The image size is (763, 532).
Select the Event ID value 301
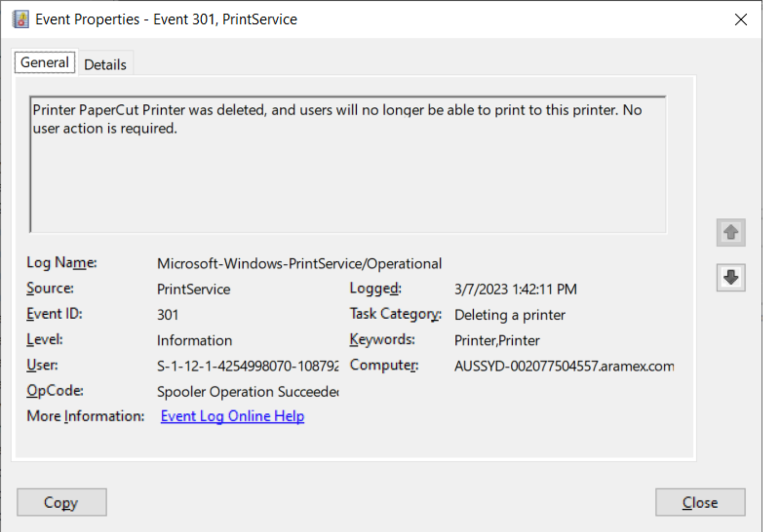tap(168, 314)
